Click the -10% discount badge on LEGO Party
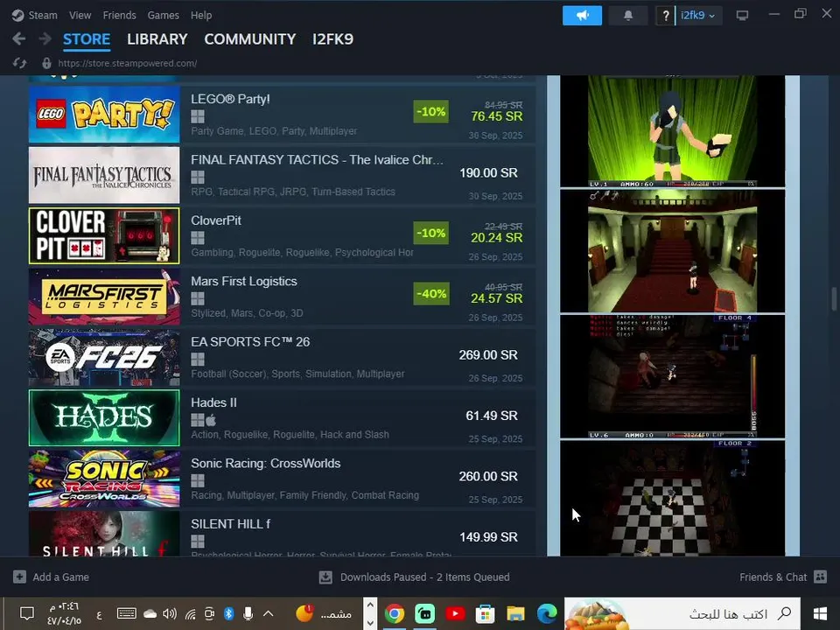Image resolution: width=840 pixels, height=630 pixels. click(431, 111)
